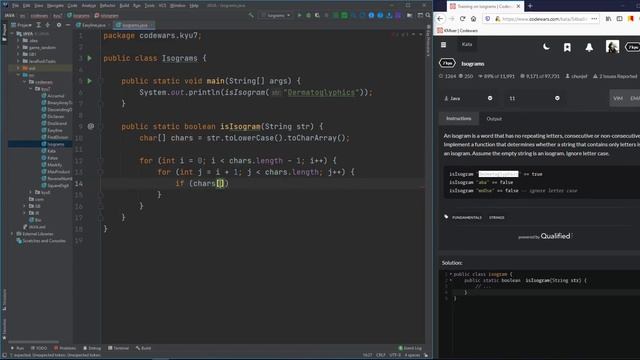Click FUNDAMENTALS tag on Codewars
Viewport: 640px width, 360px height.
pyautogui.click(x=467, y=218)
